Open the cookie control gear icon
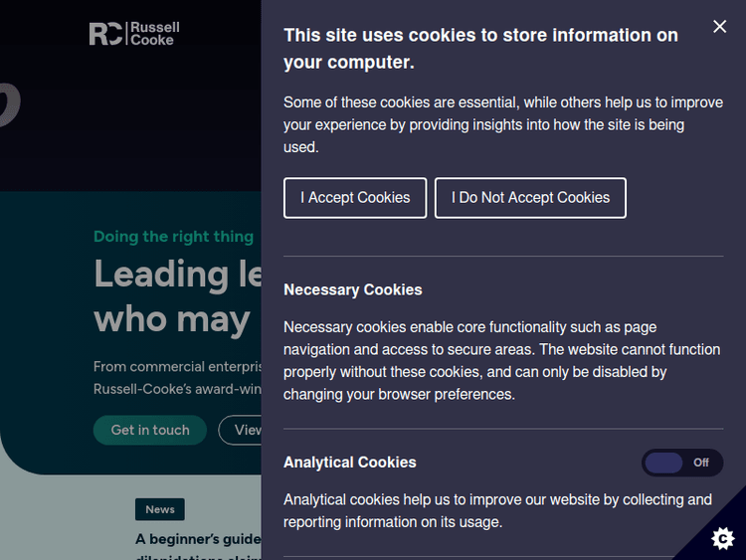The image size is (746, 560). pos(723,538)
